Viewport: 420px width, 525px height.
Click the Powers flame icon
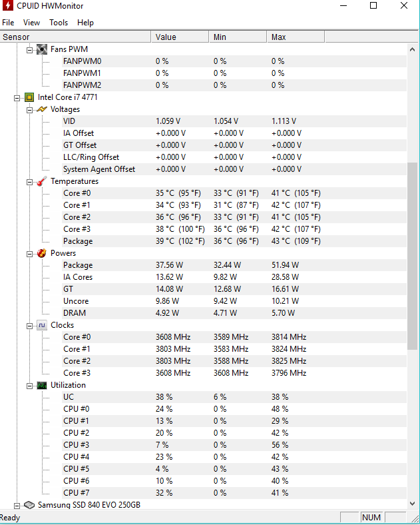point(42,253)
